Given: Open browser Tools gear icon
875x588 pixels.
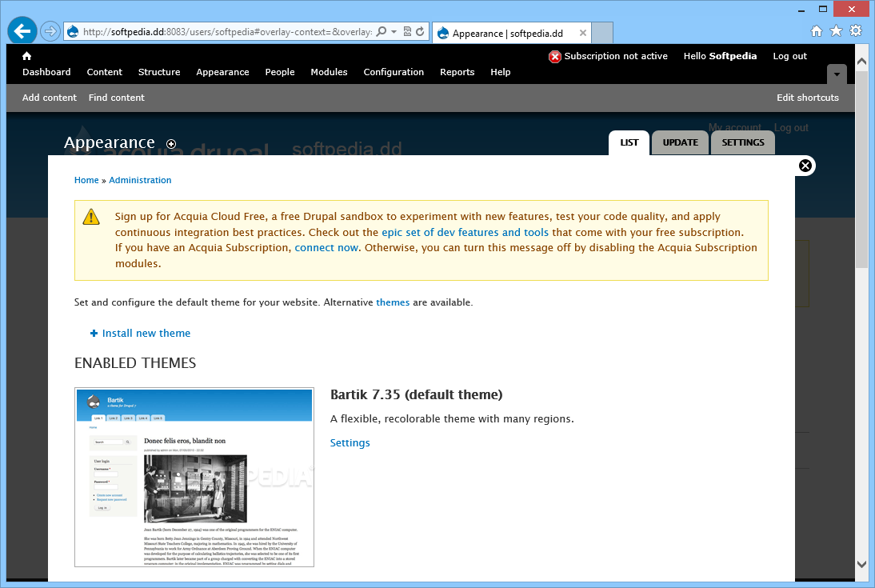Looking at the screenshot, I should 856,30.
